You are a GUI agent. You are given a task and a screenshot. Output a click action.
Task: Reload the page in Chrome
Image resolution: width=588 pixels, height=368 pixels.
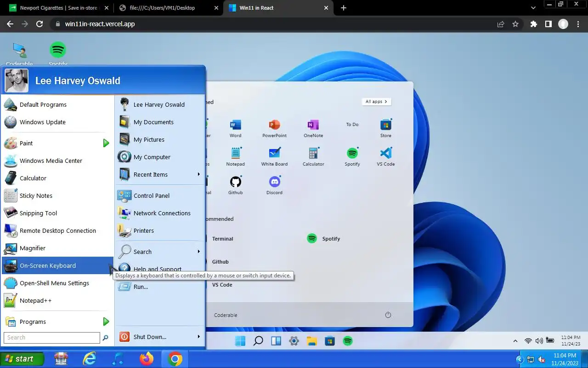pyautogui.click(x=40, y=24)
